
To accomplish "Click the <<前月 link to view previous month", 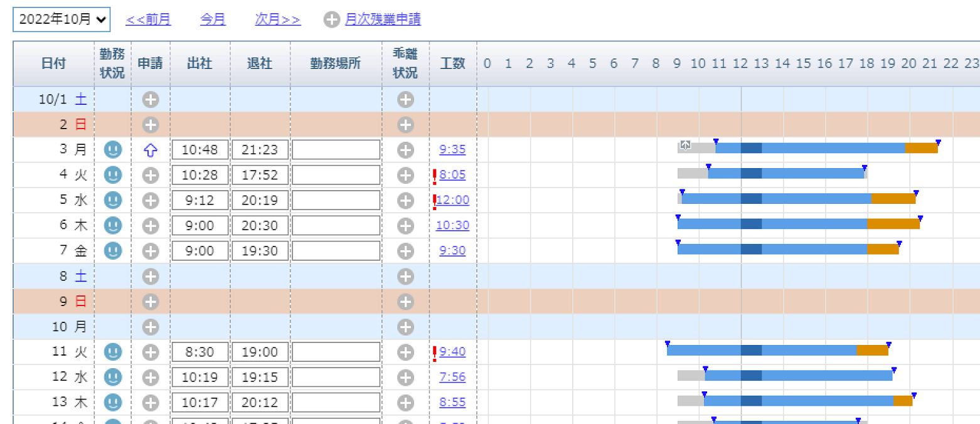I will [148, 19].
